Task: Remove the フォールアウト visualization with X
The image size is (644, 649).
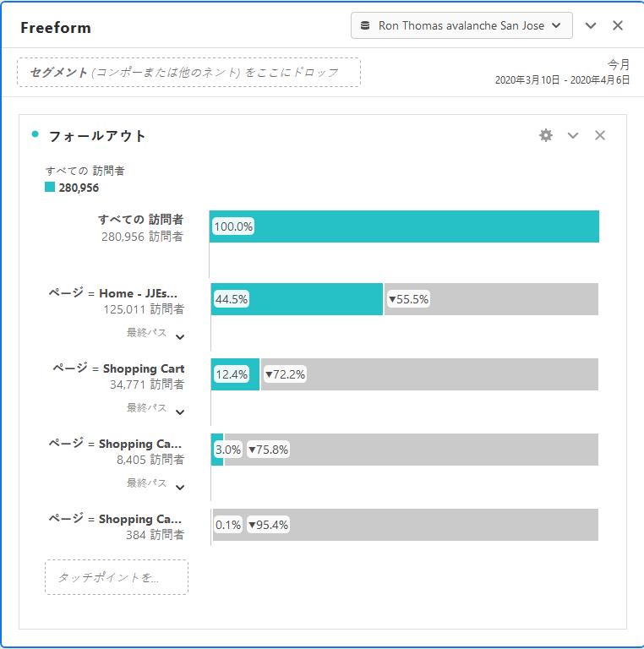Action: [600, 135]
